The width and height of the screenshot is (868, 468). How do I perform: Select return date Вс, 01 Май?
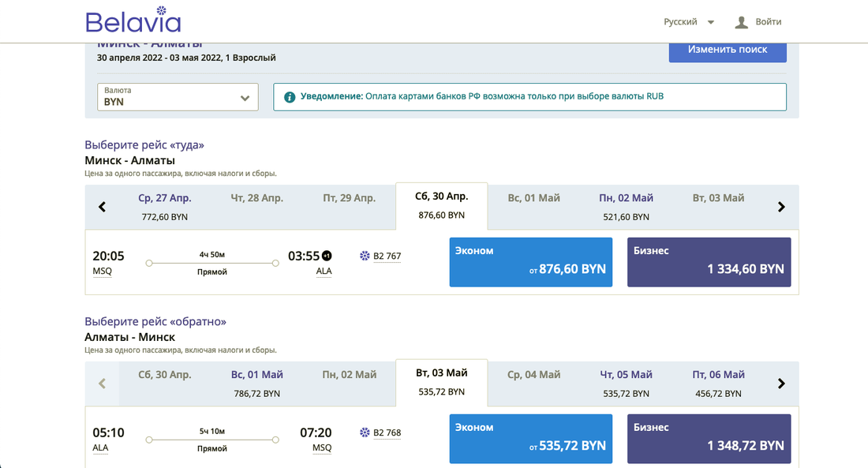257,383
